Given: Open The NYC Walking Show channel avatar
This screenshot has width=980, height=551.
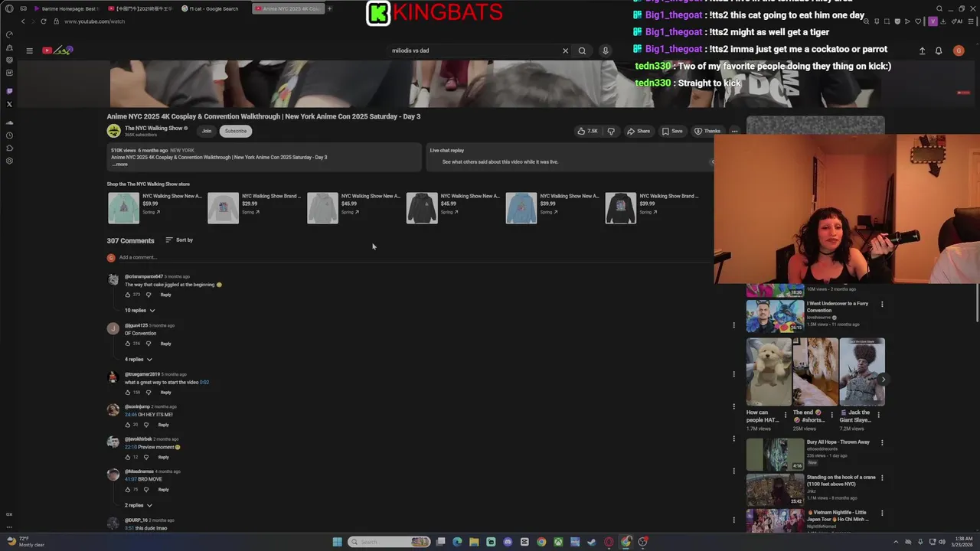Looking at the screenshot, I should pyautogui.click(x=114, y=131).
